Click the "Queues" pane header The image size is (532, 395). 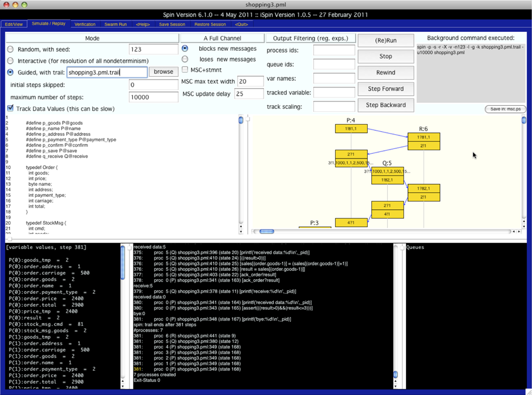pos(416,247)
